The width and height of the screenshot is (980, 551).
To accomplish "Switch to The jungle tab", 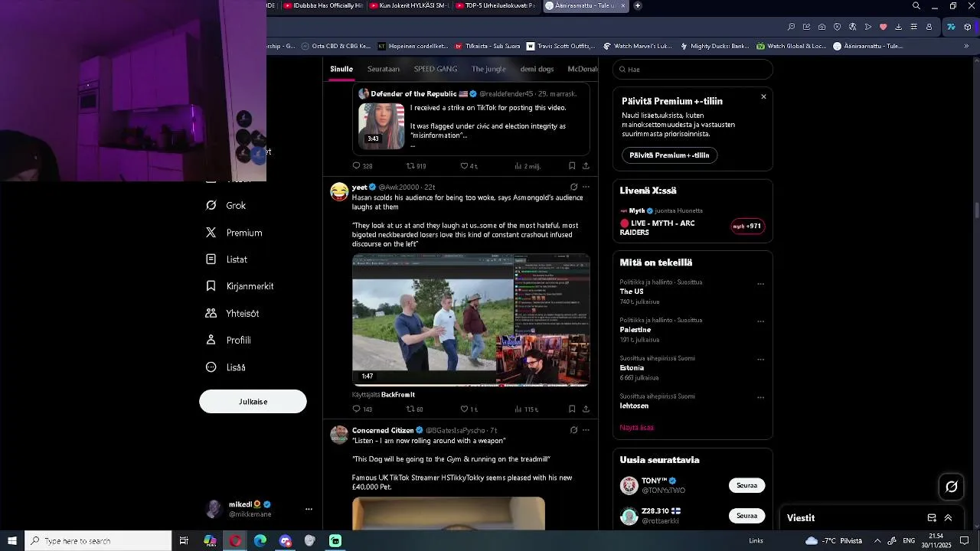I will (x=488, y=69).
